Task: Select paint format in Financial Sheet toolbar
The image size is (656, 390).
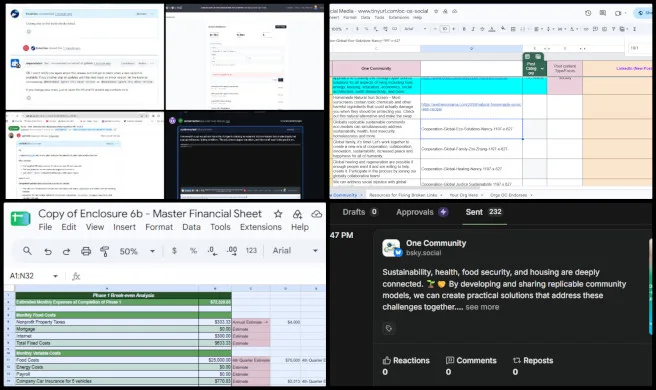Action: coord(105,251)
